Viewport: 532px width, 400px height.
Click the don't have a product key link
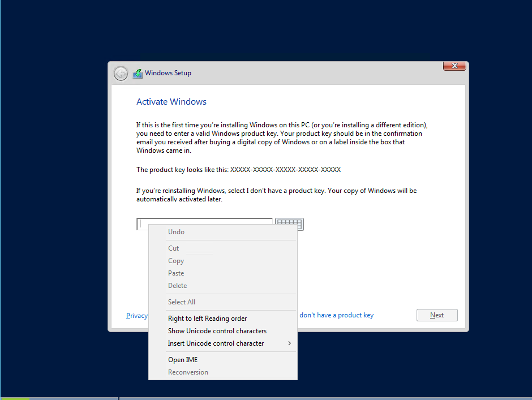tap(336, 315)
